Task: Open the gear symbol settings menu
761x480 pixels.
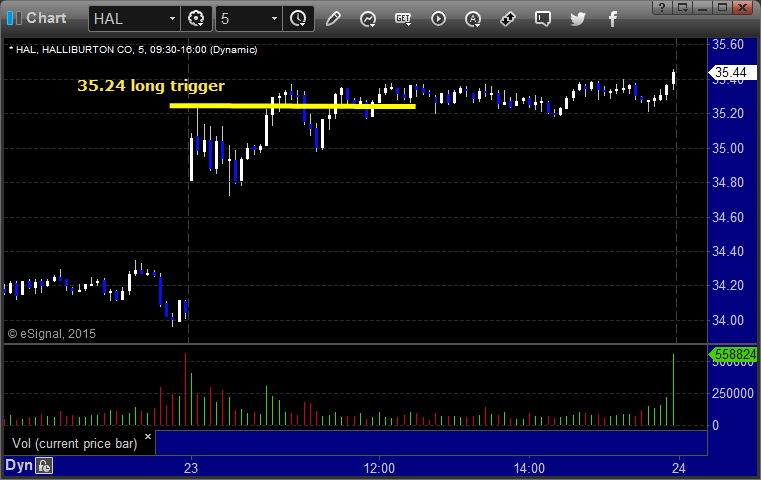Action: point(196,19)
